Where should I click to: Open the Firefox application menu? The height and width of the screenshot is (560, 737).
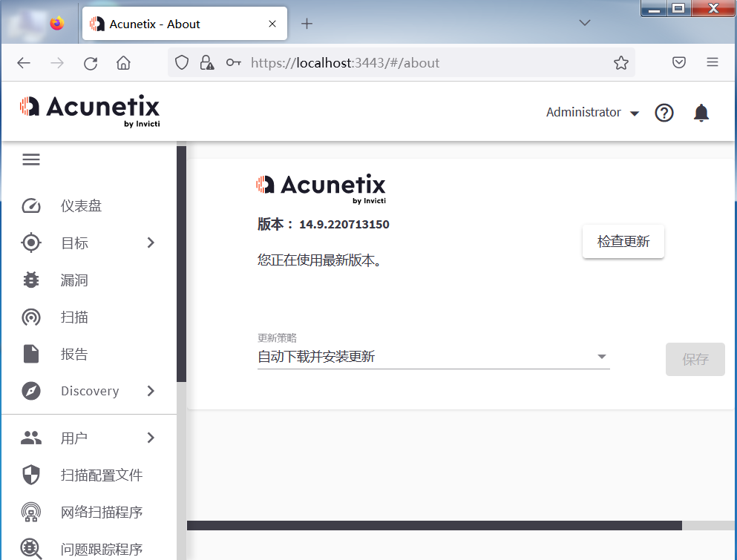713,62
